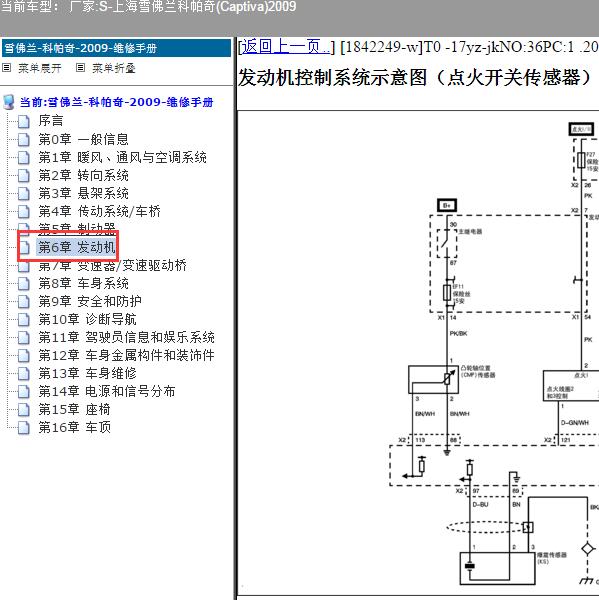Click document icon beside 第16章 车顶

(24, 427)
